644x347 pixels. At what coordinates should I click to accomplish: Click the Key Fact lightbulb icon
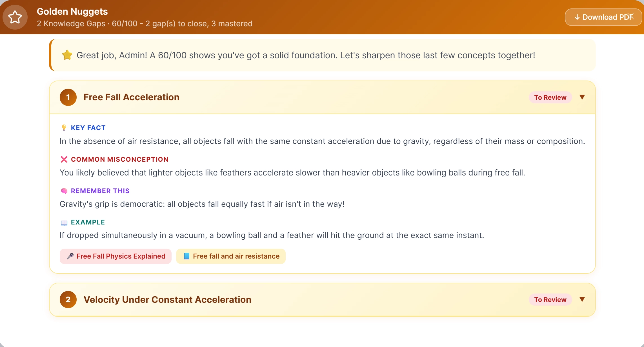tap(64, 128)
